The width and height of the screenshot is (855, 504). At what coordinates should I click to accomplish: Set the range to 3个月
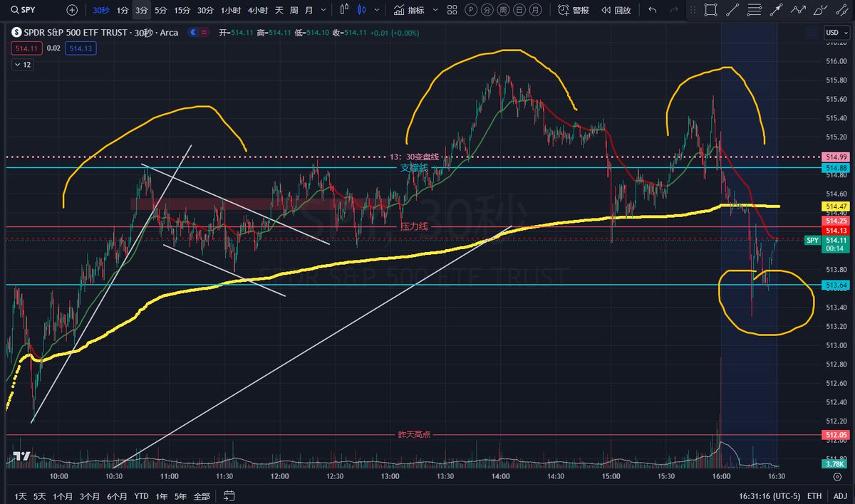[90, 496]
